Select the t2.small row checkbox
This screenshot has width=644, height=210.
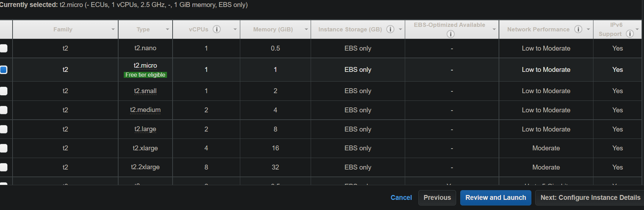click(x=3, y=91)
